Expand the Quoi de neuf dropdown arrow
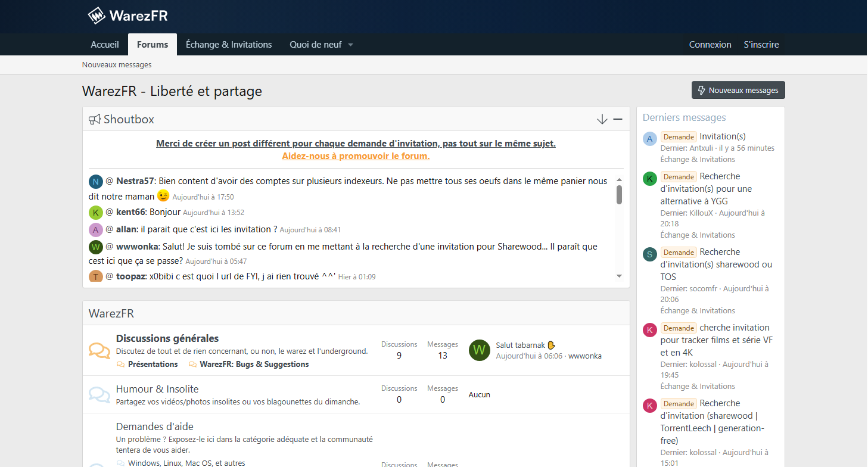Viewport: 868px width, 467px height. pyautogui.click(x=350, y=45)
